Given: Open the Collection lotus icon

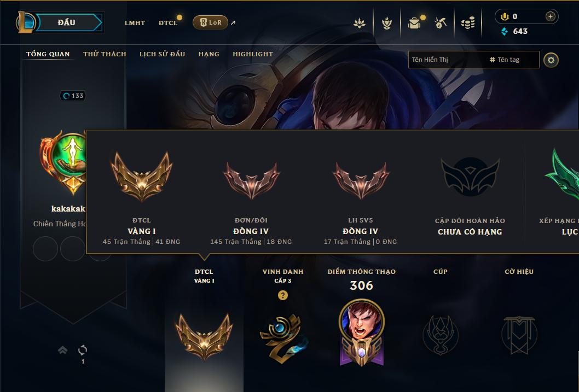Looking at the screenshot, I should tap(360, 23).
